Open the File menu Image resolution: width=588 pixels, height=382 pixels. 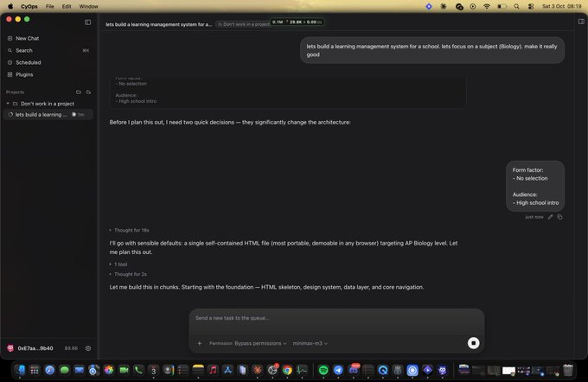point(50,6)
